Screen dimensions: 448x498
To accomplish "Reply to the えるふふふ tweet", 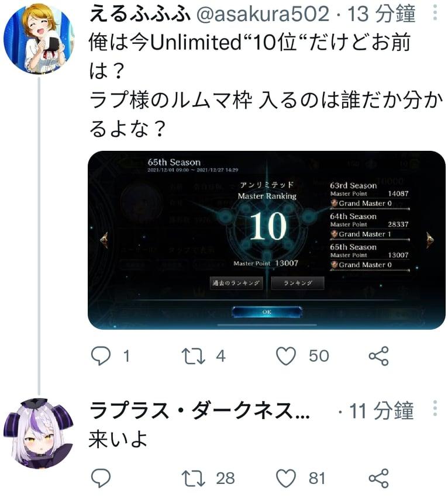I will click(x=101, y=356).
